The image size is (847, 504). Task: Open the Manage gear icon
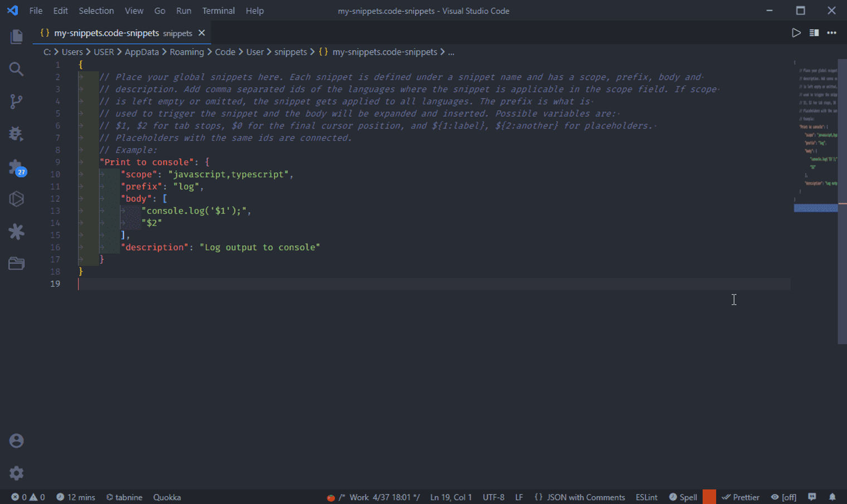coord(16,473)
